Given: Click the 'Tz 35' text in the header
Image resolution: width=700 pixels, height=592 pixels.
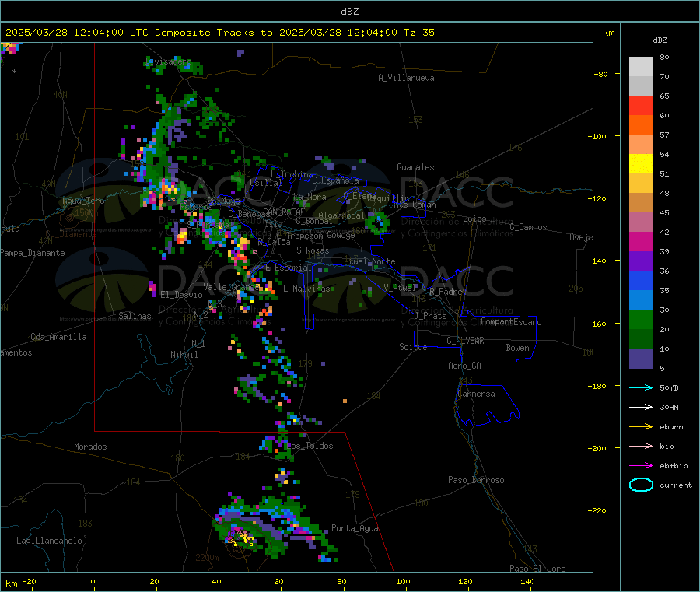Looking at the screenshot, I should click(x=418, y=32).
